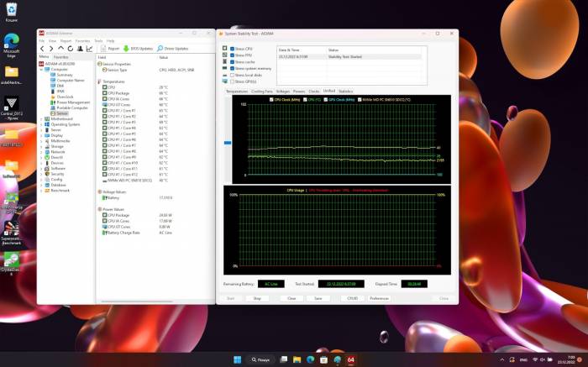Go back with the AIDA64 toolbar arrow
Viewport: 588px width, 367px height.
pos(42,49)
